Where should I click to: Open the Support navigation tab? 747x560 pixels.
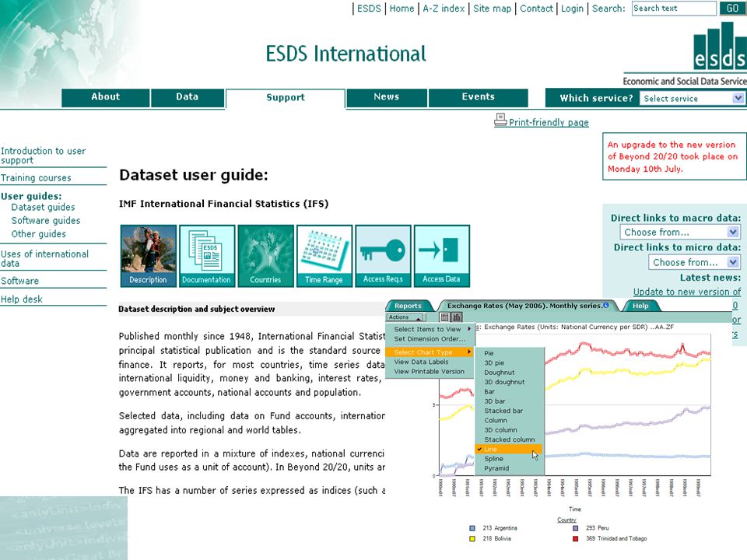286,98
